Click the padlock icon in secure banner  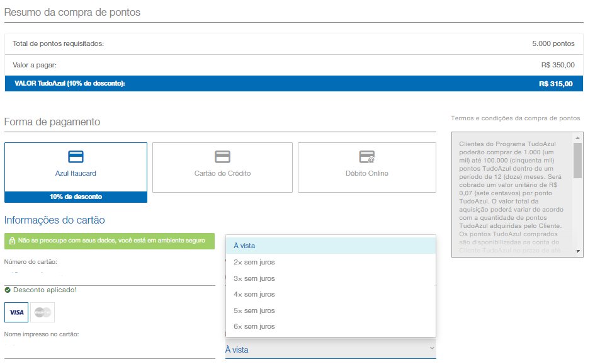[12, 241]
